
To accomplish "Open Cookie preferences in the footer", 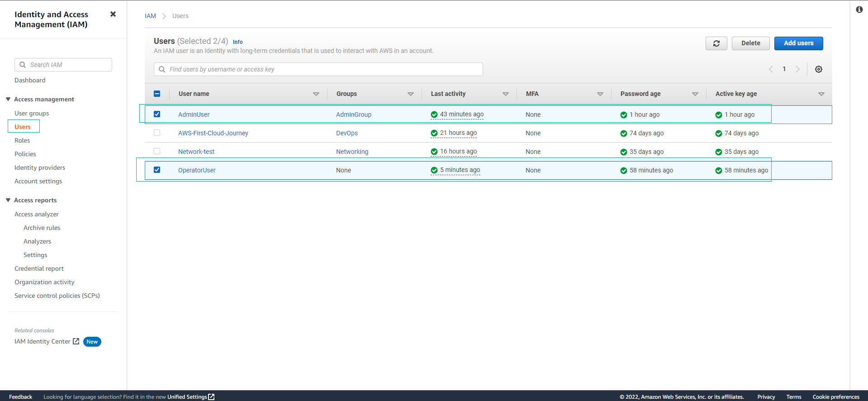I will click(836, 397).
